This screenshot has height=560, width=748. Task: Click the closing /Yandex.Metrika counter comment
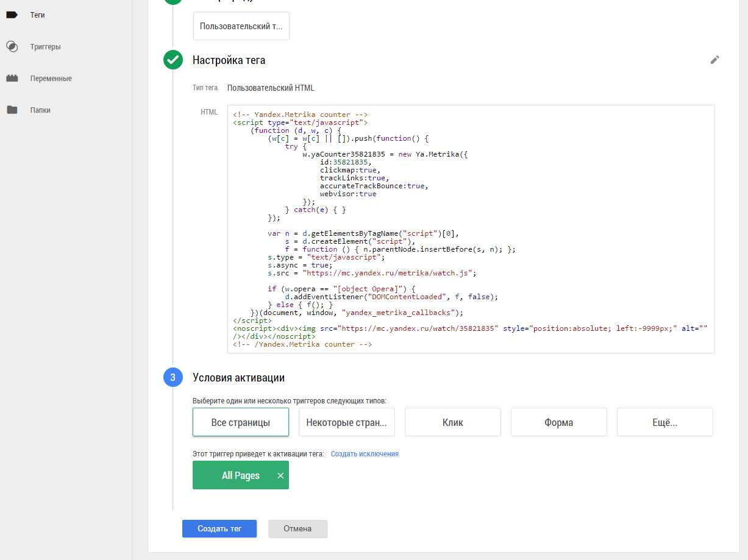[x=302, y=344]
